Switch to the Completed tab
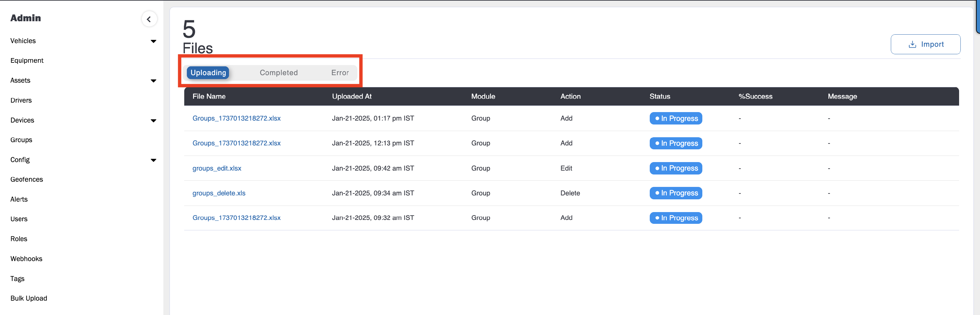 [278, 73]
